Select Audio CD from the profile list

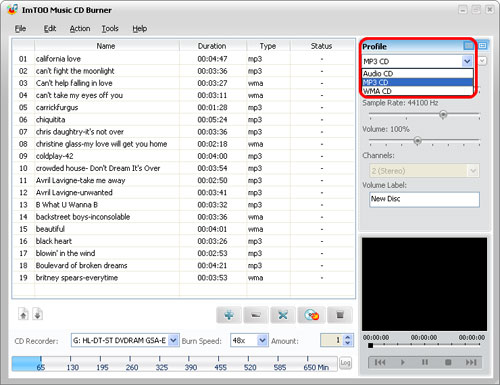(x=418, y=73)
